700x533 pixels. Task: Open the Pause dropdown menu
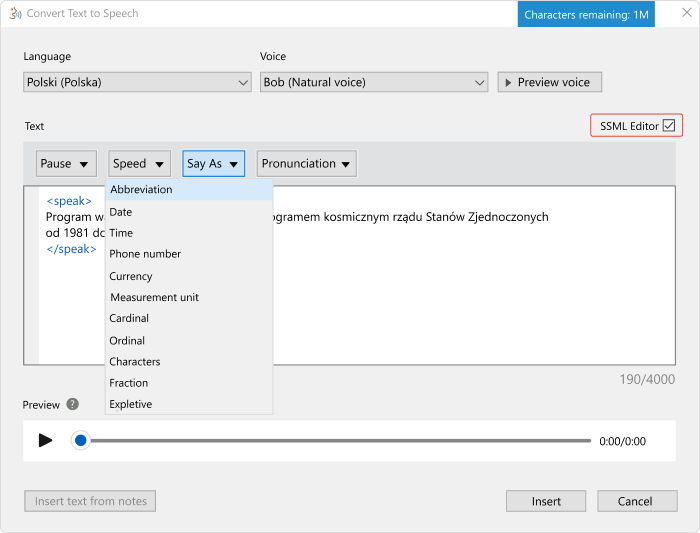click(66, 164)
